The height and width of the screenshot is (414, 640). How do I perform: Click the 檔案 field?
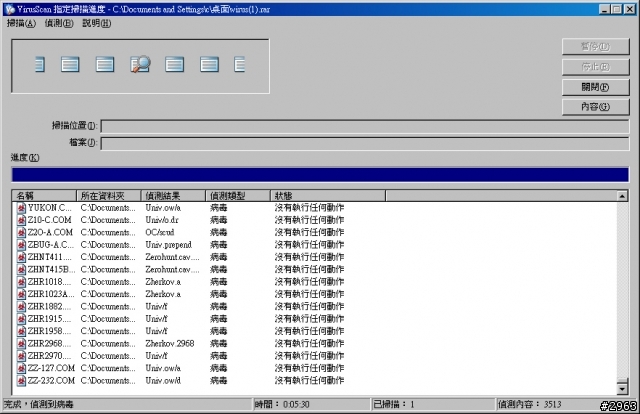click(x=365, y=143)
